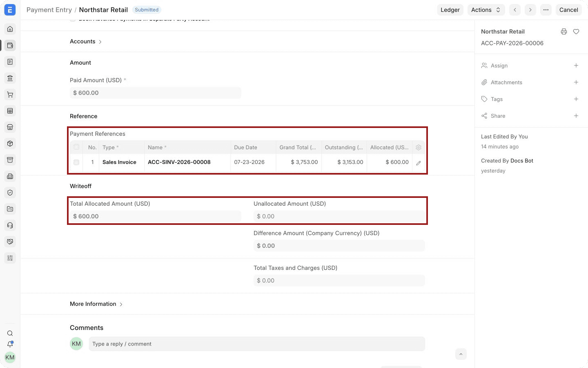The image size is (588, 368).
Task: Expand the Accounts section
Action: [86, 41]
